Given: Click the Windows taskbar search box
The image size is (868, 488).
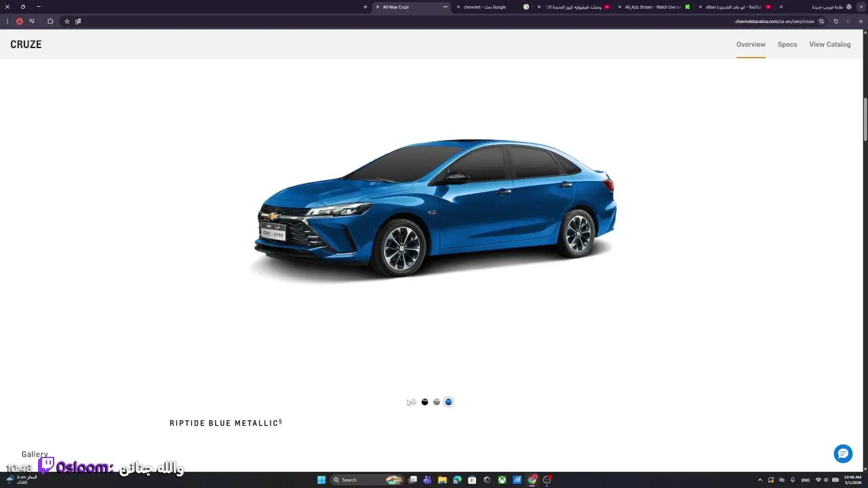Looking at the screenshot, I should click(367, 480).
